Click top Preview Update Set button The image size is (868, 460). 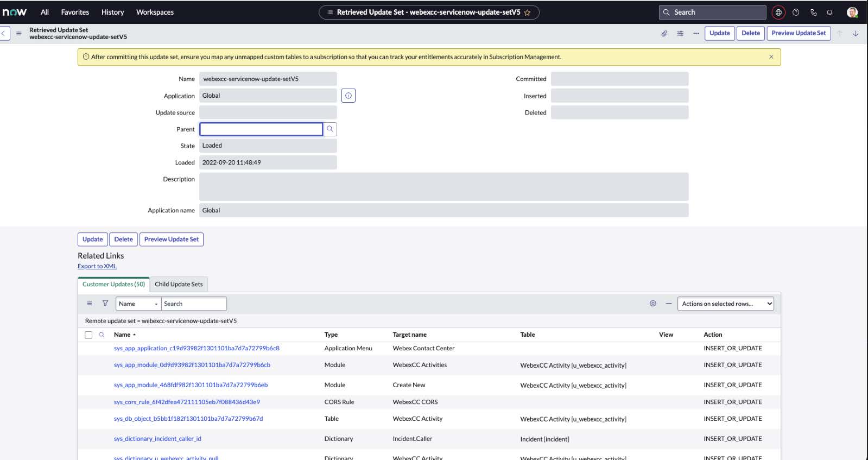tap(799, 33)
